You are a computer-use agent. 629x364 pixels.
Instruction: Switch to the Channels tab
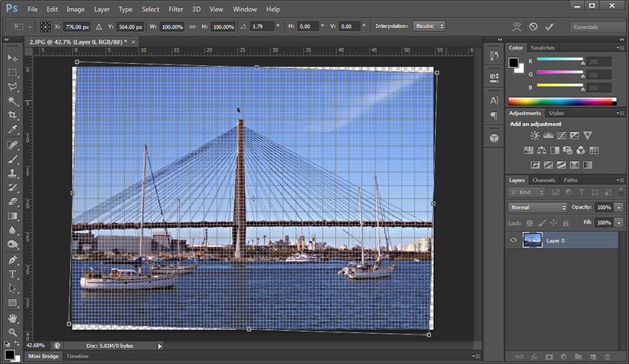tap(544, 180)
